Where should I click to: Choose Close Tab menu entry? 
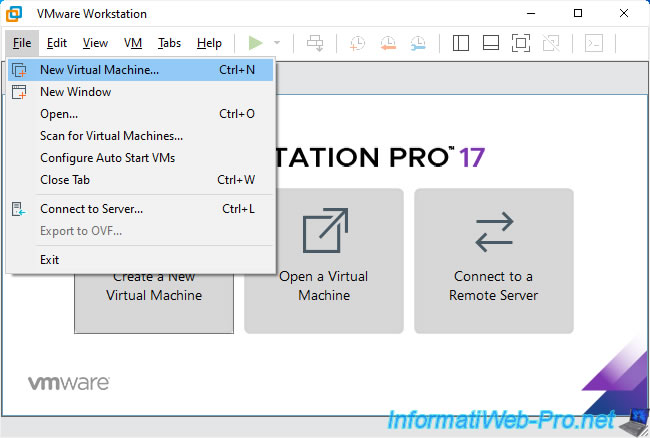(x=141, y=180)
